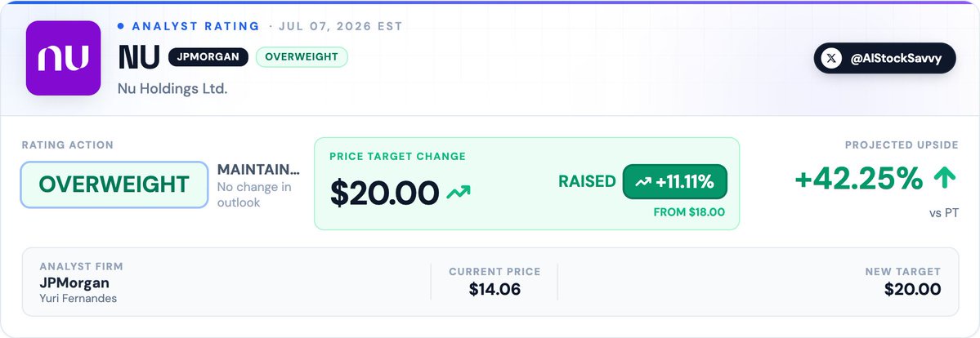
Task: Select the OVERWEIGHT pill tag in header
Action: click(302, 57)
